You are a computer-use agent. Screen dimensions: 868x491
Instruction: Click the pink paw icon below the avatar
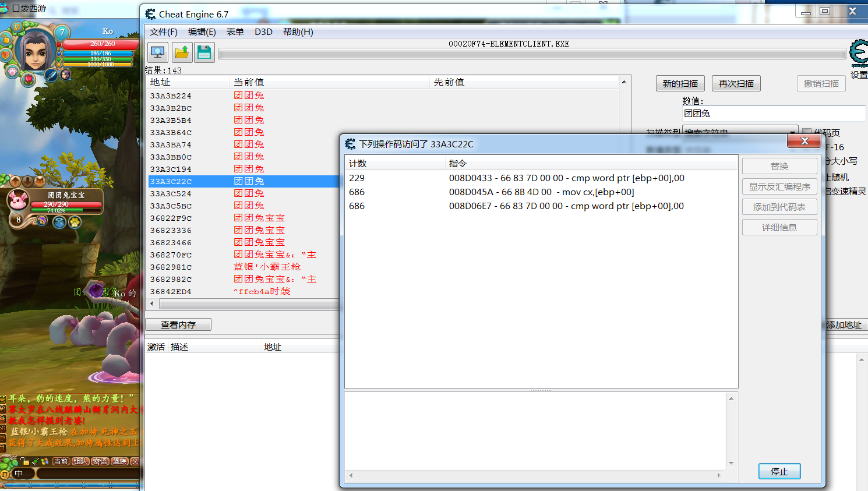tap(12, 71)
